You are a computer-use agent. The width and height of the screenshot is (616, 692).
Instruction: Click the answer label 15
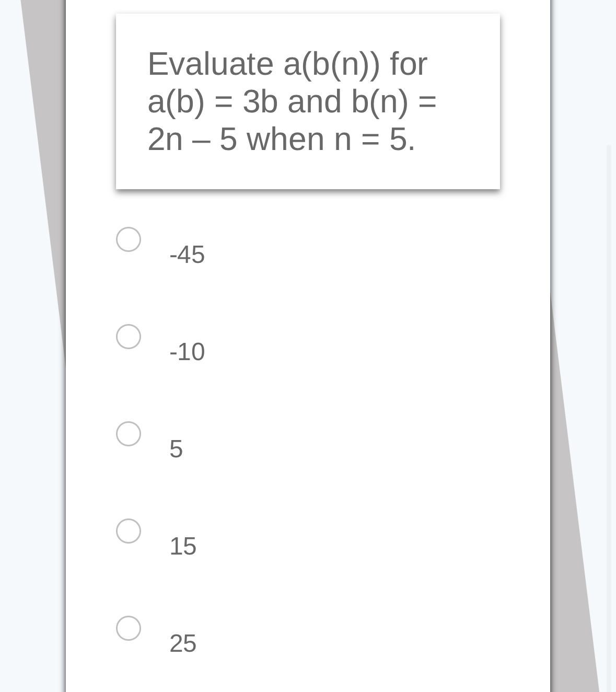click(182, 547)
